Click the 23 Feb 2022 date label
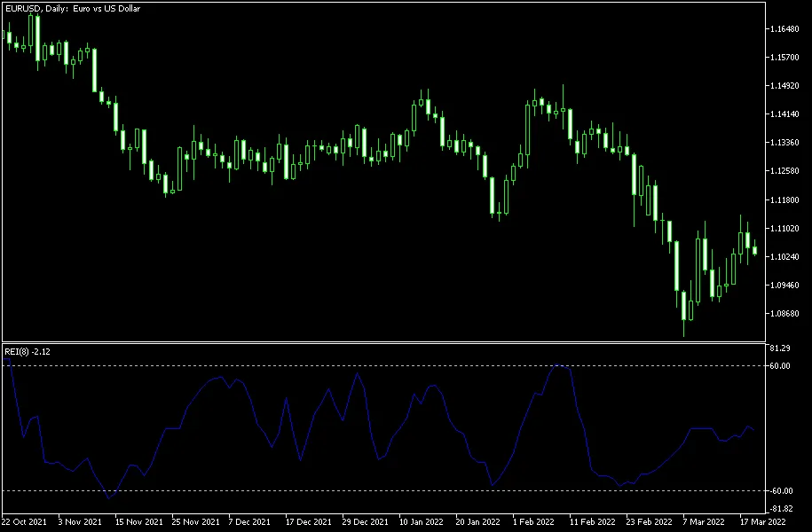This screenshot has width=812, height=532. 650,522
